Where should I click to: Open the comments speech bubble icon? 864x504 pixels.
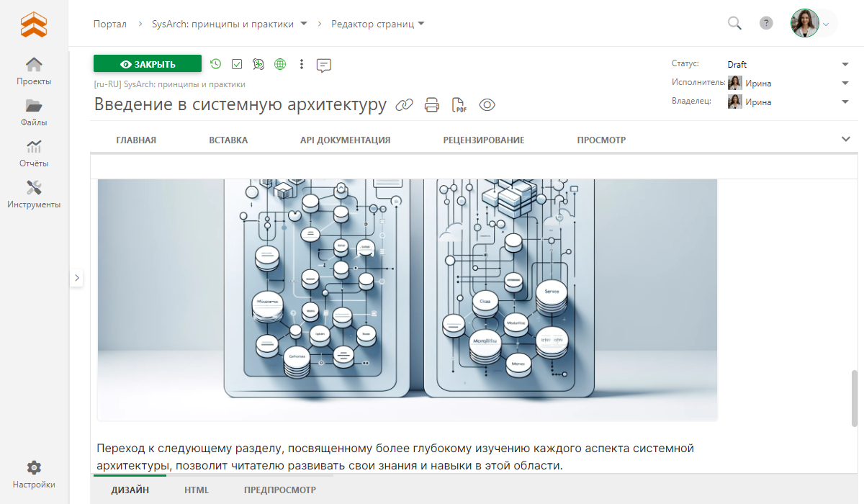[324, 65]
